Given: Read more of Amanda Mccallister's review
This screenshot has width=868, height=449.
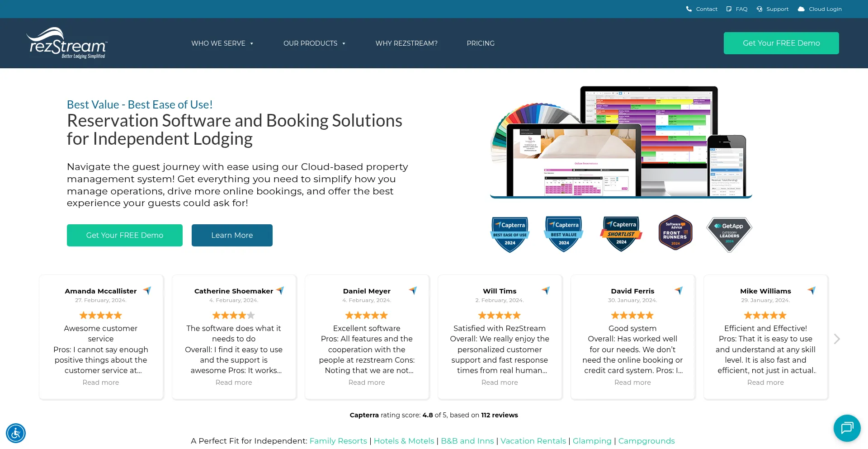Looking at the screenshot, I should (101, 383).
